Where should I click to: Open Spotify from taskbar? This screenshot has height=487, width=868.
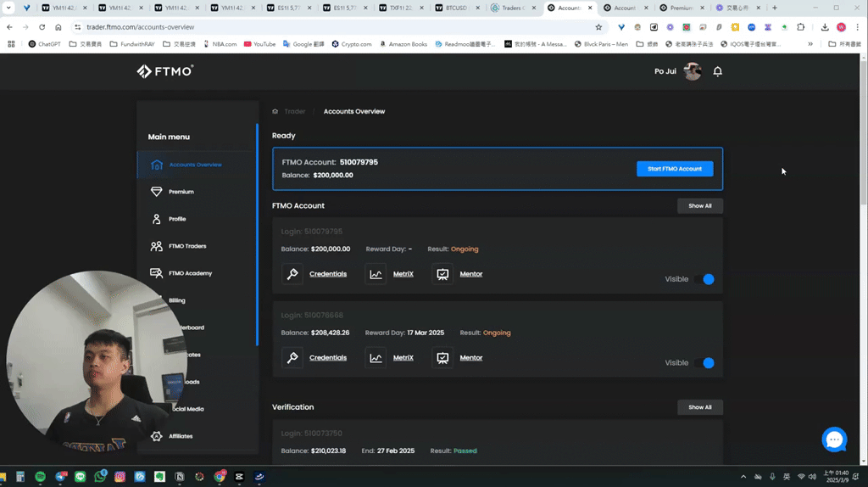(x=41, y=477)
